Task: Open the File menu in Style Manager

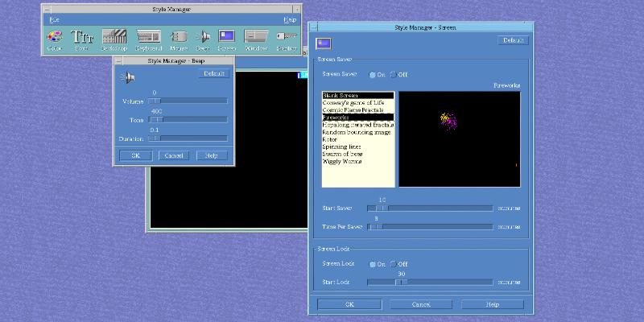Action: [53, 19]
